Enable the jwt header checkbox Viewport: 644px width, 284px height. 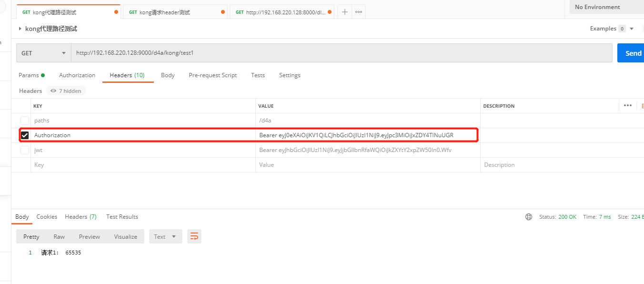[25, 150]
